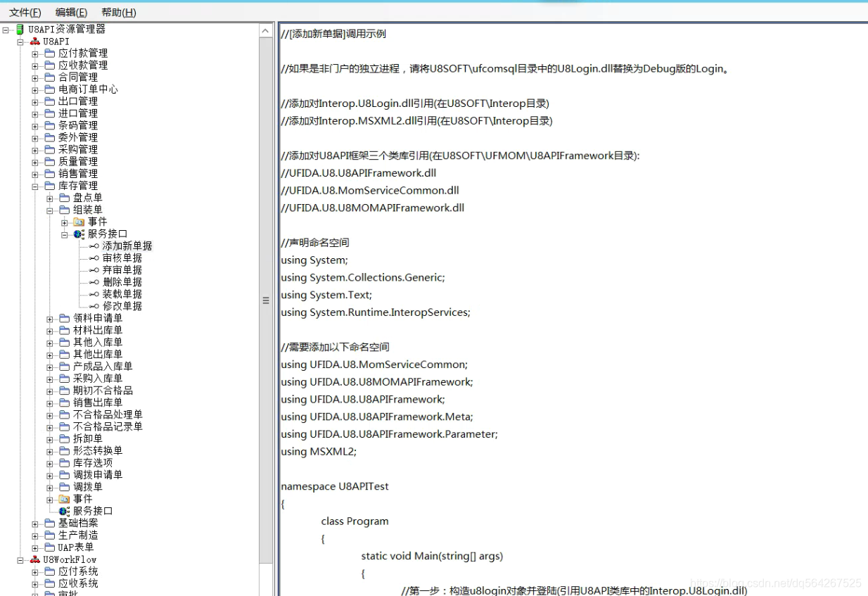Select 删除单据 in the tree
The height and width of the screenshot is (596, 868).
[122, 282]
